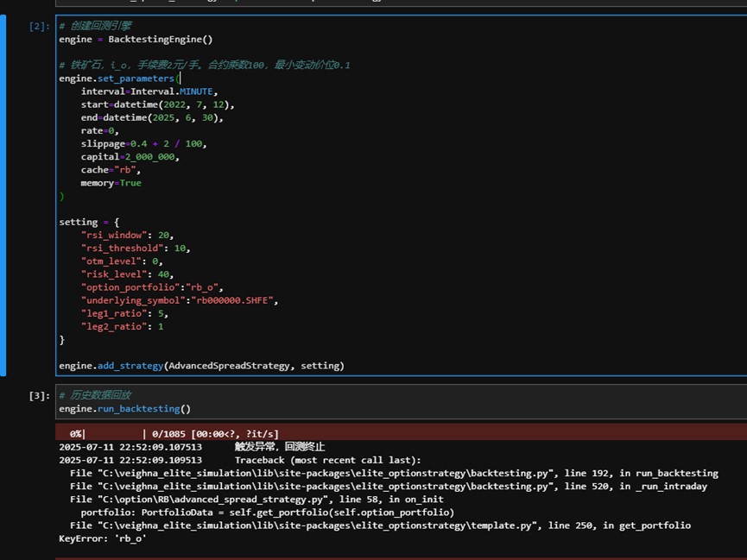Viewport: 747px width, 560px height.
Task: Click the KeyError: 'rb_o' message
Action: click(x=103, y=538)
